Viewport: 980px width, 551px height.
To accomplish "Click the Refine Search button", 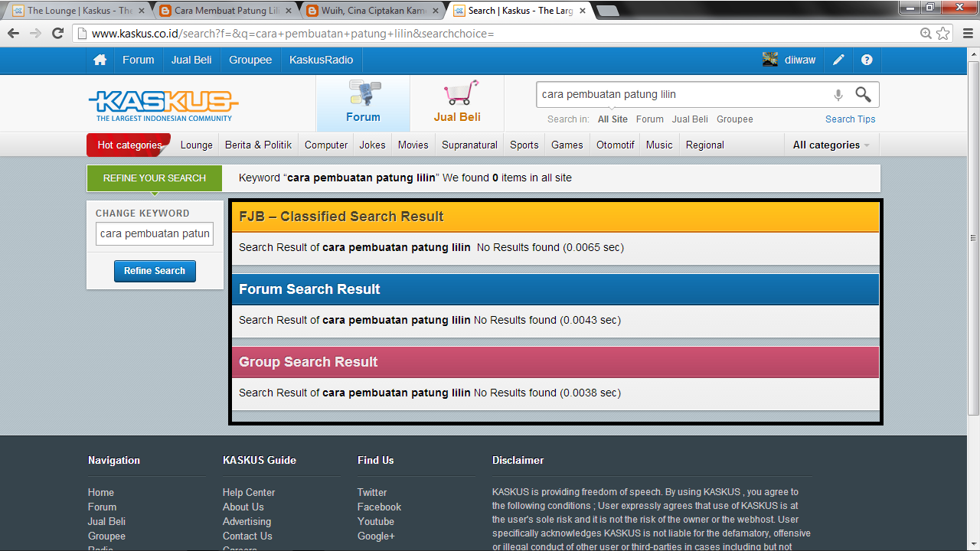I will 155,271.
